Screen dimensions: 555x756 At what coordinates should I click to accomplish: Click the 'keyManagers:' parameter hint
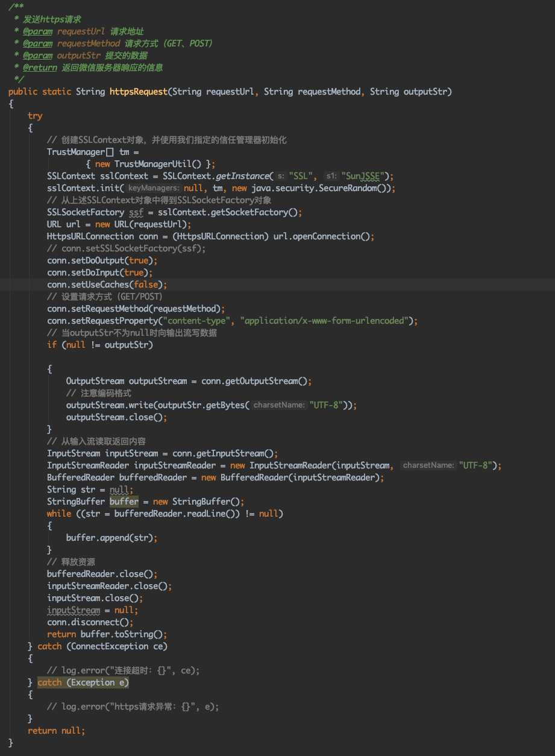tap(154, 188)
